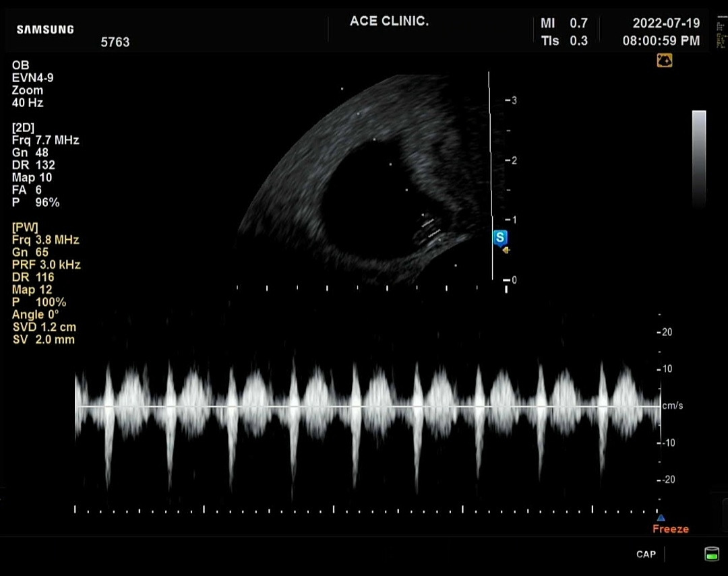
Task: Click the grayscale map bar
Action: pos(699,160)
